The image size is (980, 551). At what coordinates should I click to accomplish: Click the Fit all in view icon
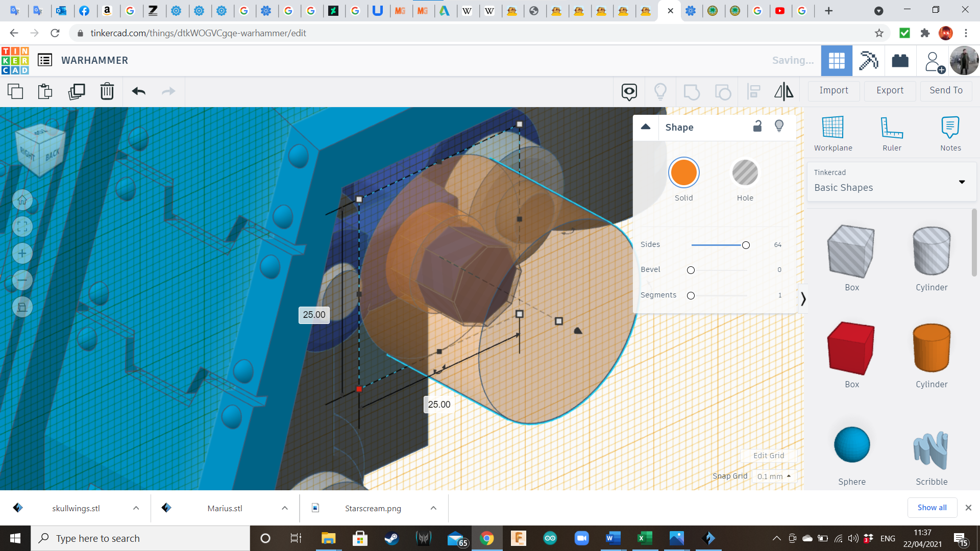pos(22,227)
